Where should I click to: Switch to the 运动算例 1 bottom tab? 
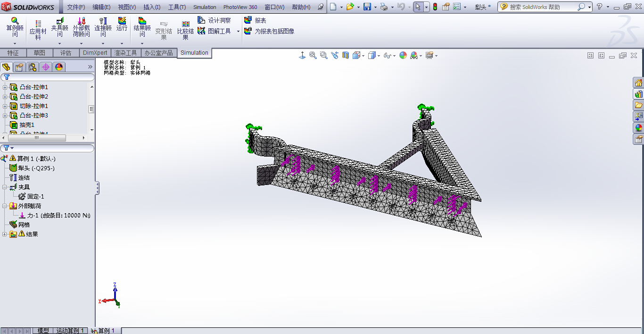click(x=70, y=331)
